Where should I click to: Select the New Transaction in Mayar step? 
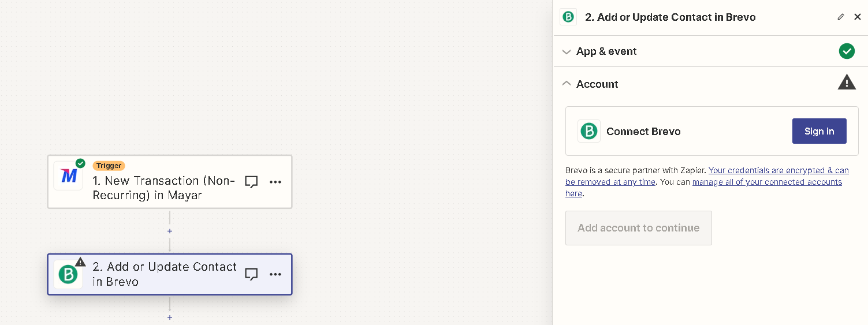point(170,182)
